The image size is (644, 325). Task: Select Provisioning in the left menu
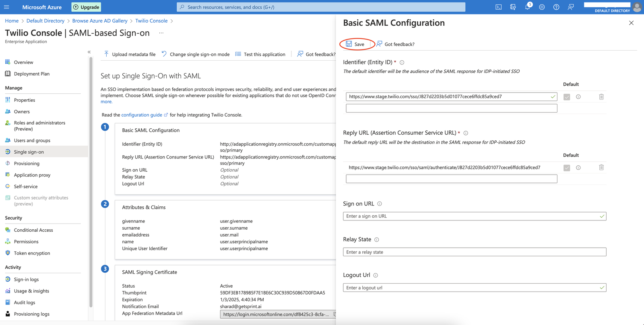(27, 164)
